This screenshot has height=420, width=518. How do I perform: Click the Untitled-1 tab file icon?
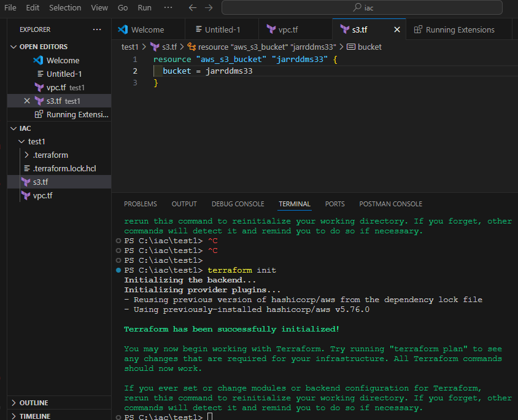198,29
